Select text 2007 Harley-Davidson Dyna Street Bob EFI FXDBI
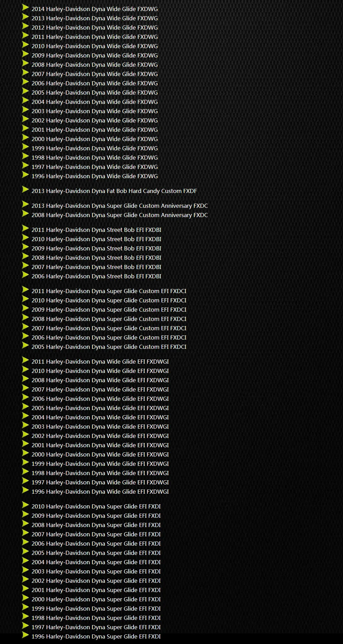 coord(96,267)
